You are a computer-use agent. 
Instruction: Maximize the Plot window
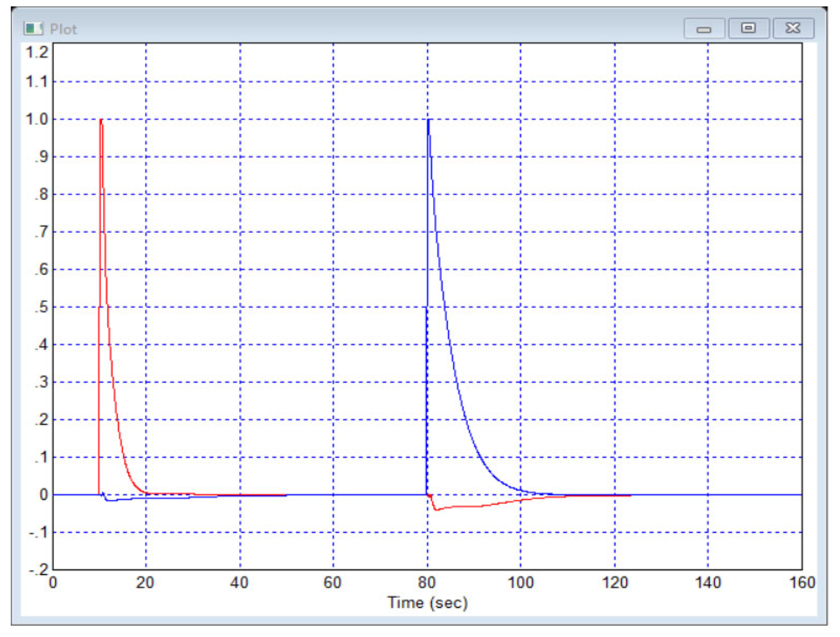point(749,29)
